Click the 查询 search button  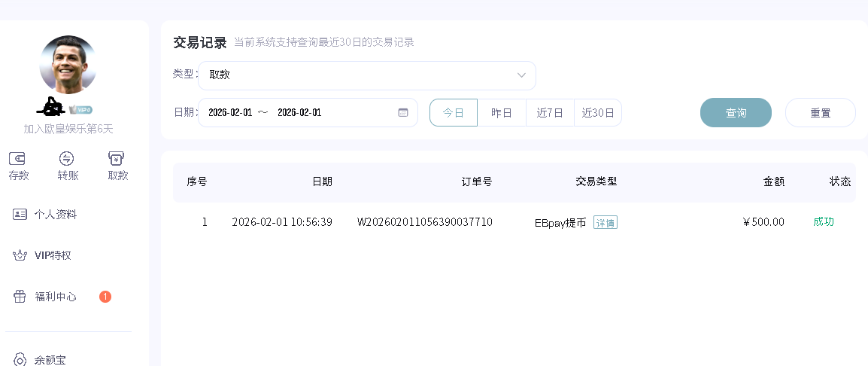736,113
